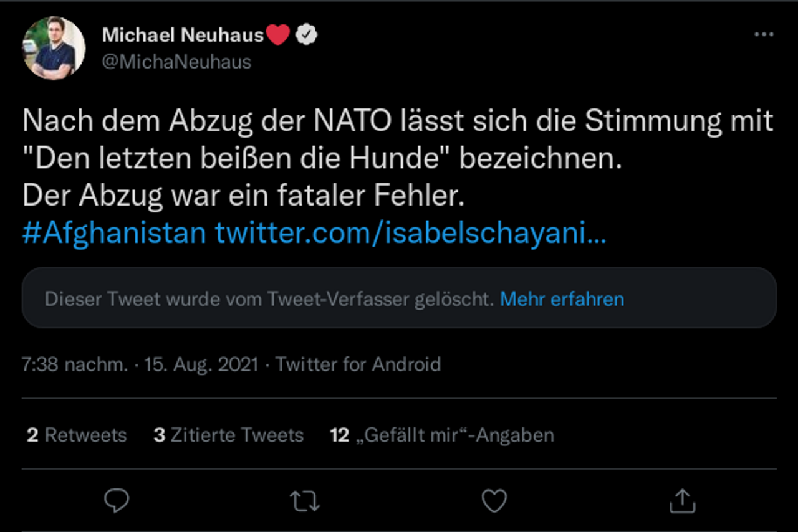This screenshot has height=532, width=798.
Task: Show the 12 "Gefällt mir"-Angaben list
Action: point(442,435)
